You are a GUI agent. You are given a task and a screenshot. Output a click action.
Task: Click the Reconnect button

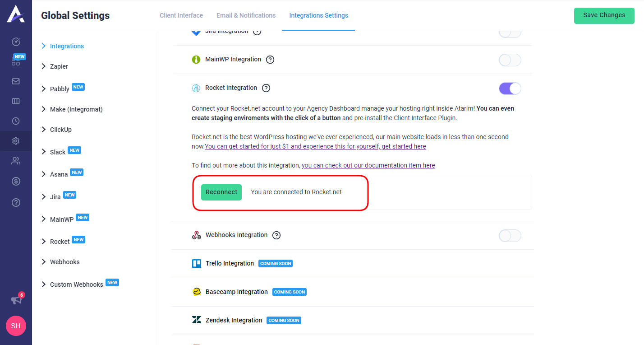221,192
